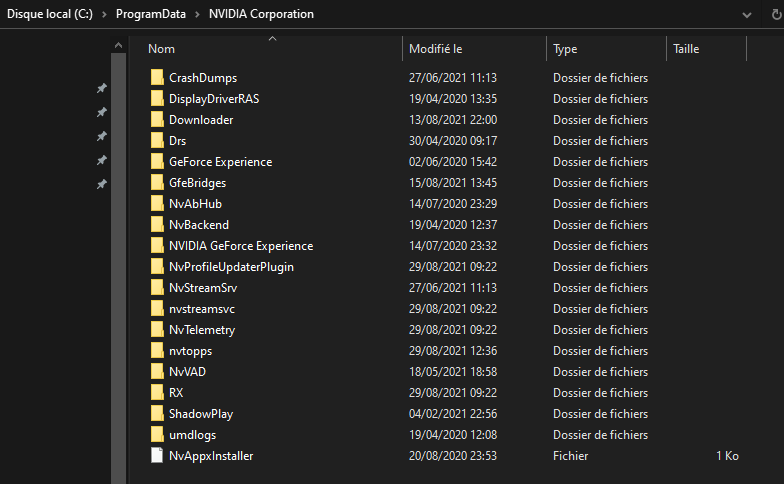784x484 pixels.
Task: Select the nvstreamsvc folder icon
Action: [x=157, y=308]
